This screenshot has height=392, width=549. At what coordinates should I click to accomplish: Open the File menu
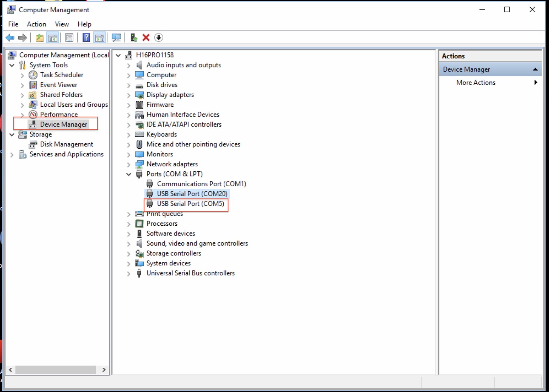[13, 24]
